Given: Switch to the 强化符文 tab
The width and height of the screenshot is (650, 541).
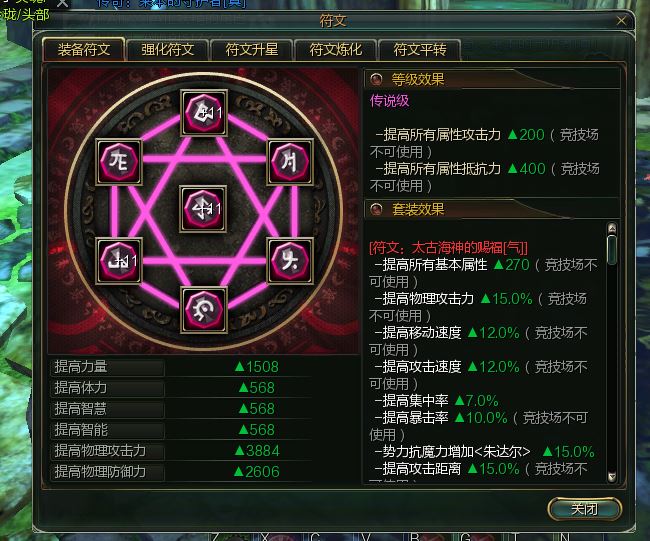Looking at the screenshot, I should tap(167, 50).
